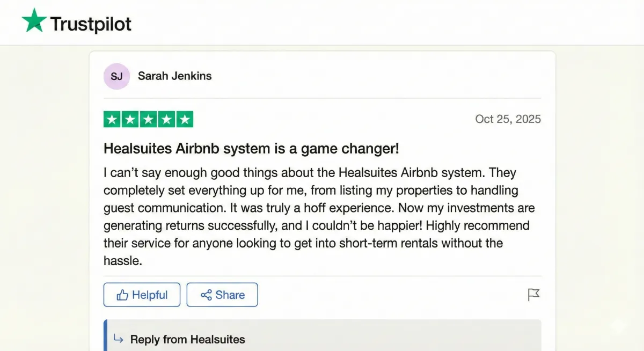Click the fourth green rating star
This screenshot has height=351, width=644.
(x=166, y=119)
